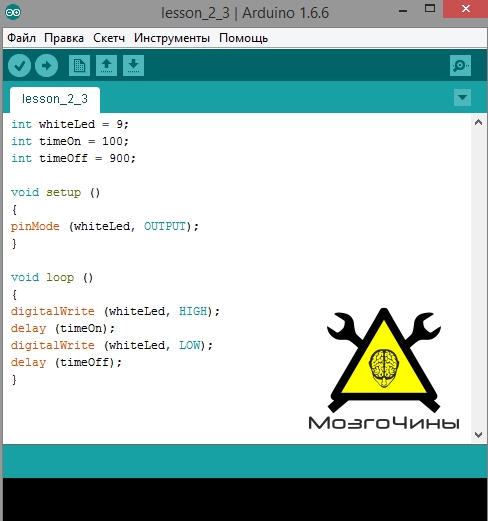488x521 pixels.
Task: Click the Arduino logo in title bar
Action: [x=13, y=12]
